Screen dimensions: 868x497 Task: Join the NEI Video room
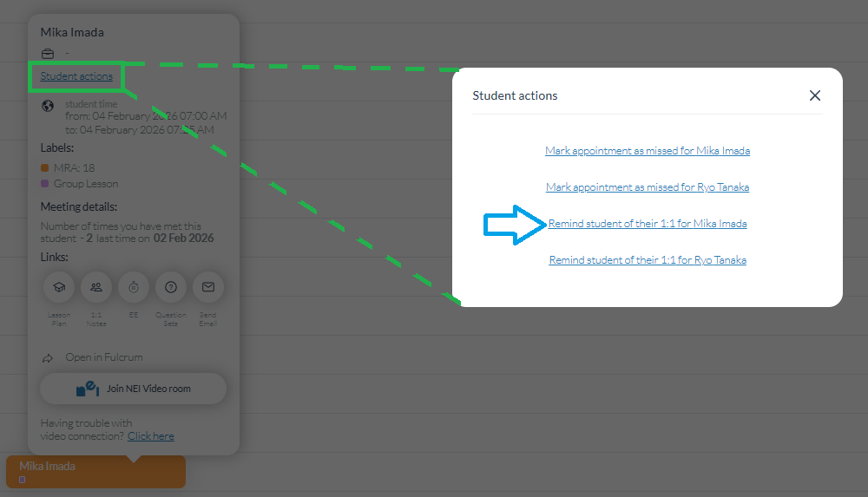click(134, 389)
